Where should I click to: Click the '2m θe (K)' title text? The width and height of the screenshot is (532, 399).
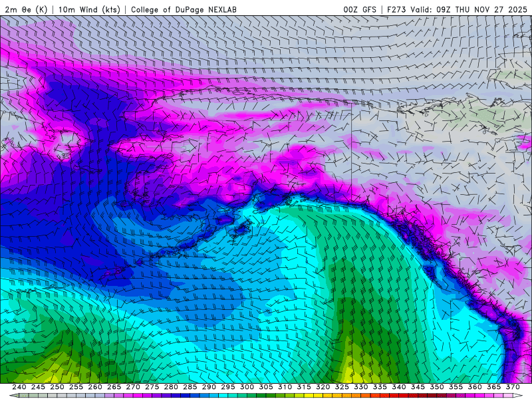27,9
